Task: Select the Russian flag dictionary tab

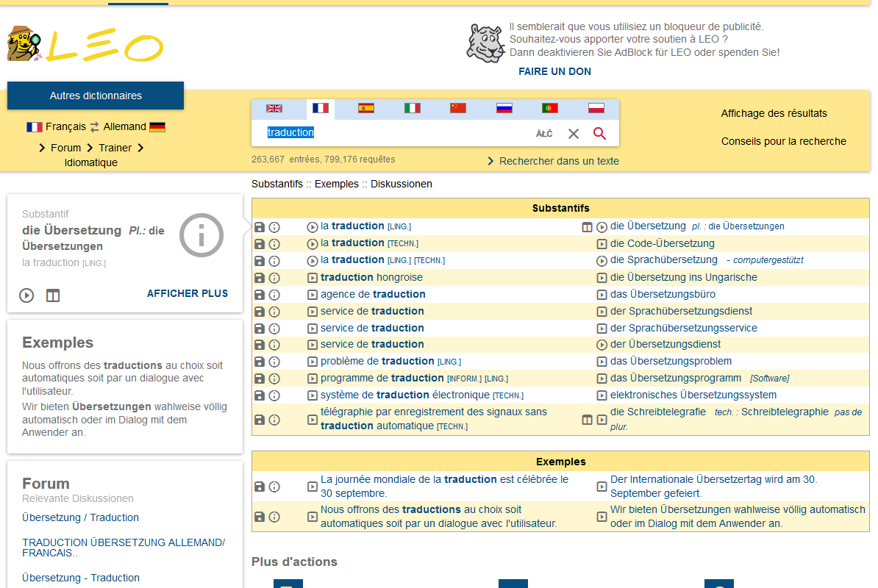Action: pos(504,109)
